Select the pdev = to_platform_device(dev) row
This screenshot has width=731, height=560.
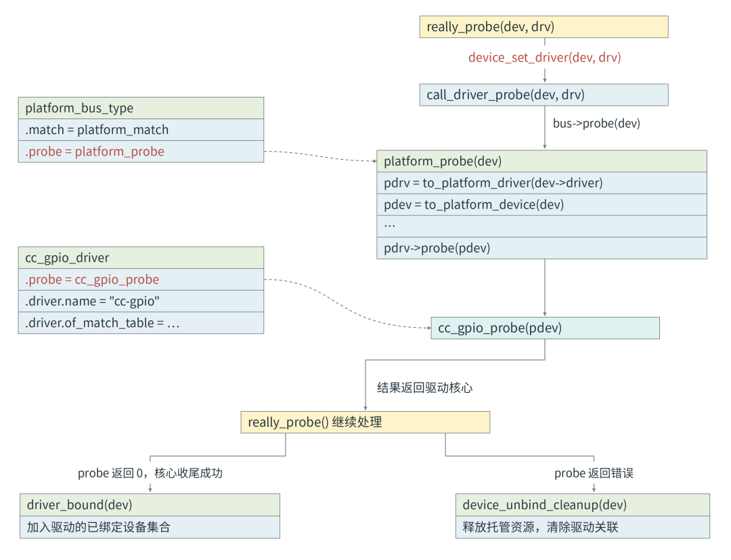(x=541, y=204)
